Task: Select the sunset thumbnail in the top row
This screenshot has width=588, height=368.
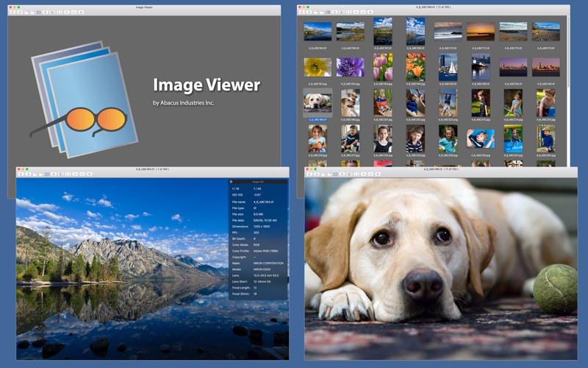Action: point(480,31)
